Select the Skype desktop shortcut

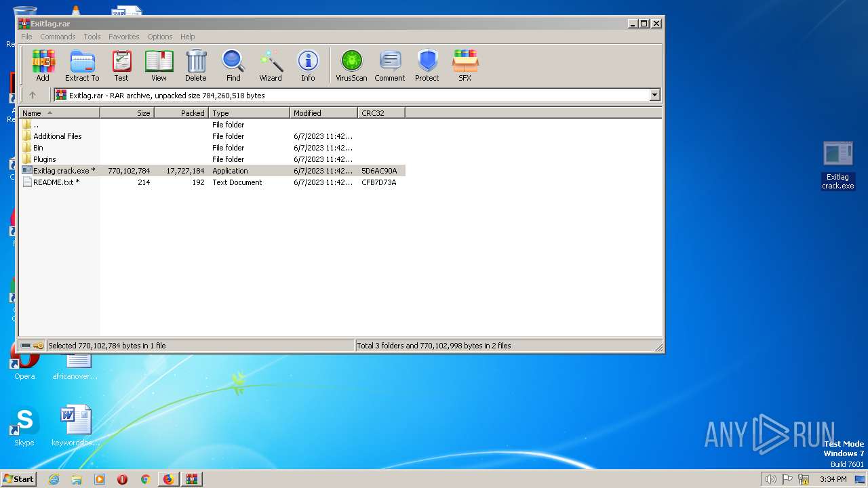(x=24, y=427)
